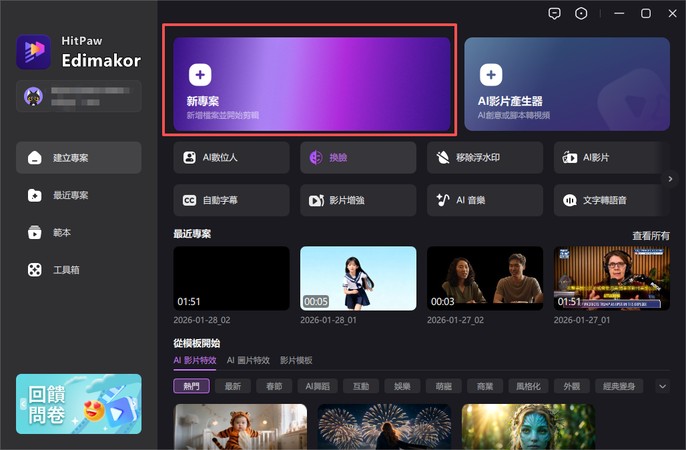Click the 影片增強 enhancer icon
This screenshot has width=686, height=450.
tap(316, 200)
